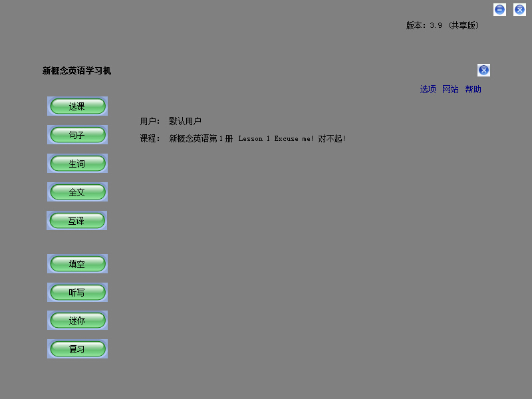Image resolution: width=532 pixels, height=399 pixels.
Task: Open the 帮助 help menu
Action: (x=473, y=88)
